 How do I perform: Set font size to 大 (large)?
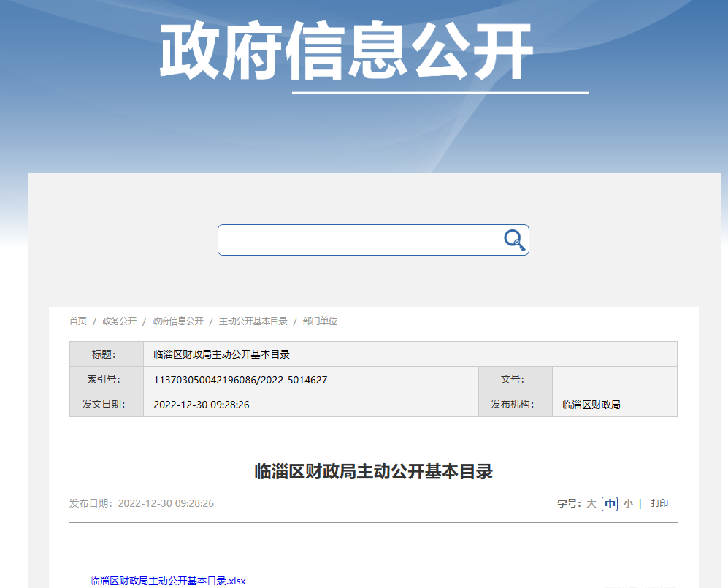point(591,503)
